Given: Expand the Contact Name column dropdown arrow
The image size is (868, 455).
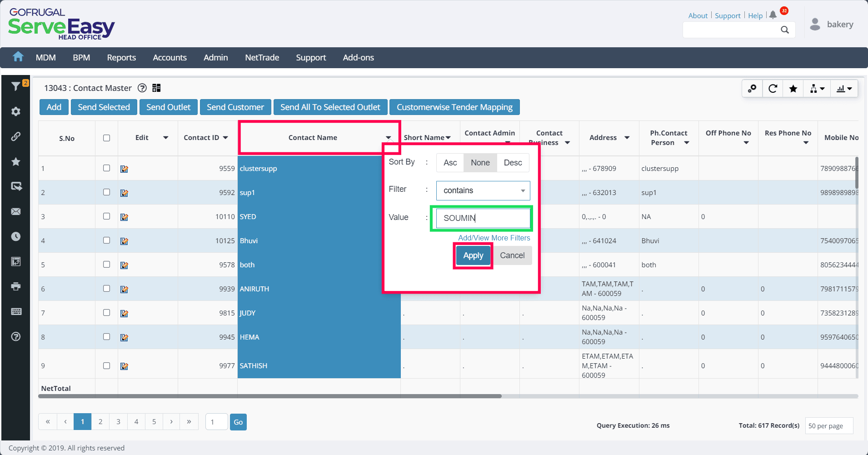Looking at the screenshot, I should [389, 138].
